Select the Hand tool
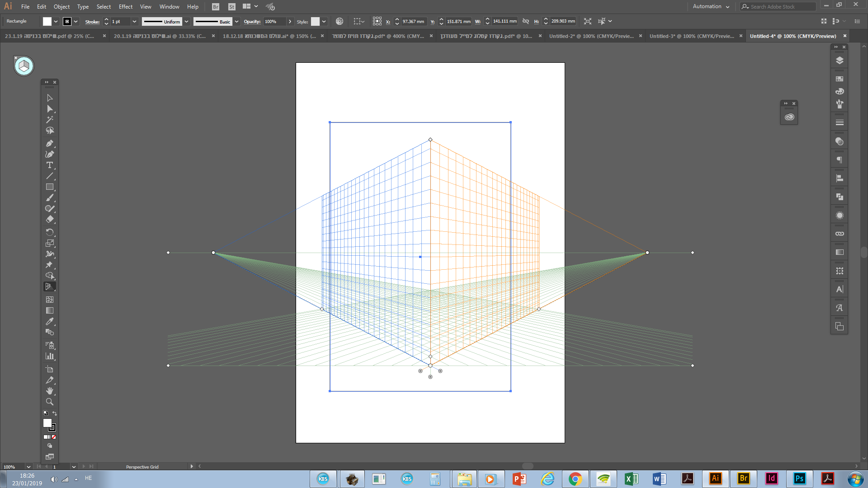 50,391
